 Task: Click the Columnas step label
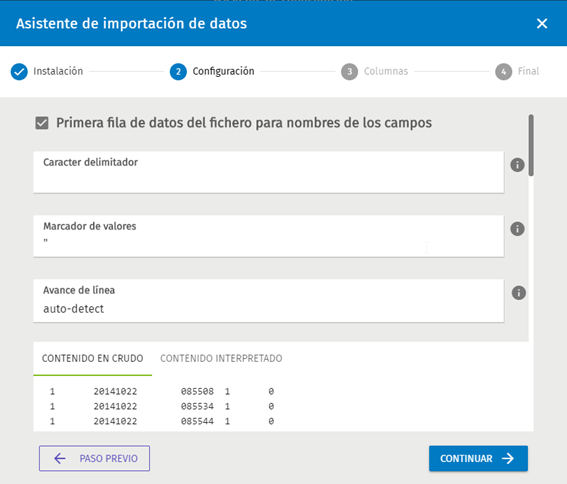point(386,71)
